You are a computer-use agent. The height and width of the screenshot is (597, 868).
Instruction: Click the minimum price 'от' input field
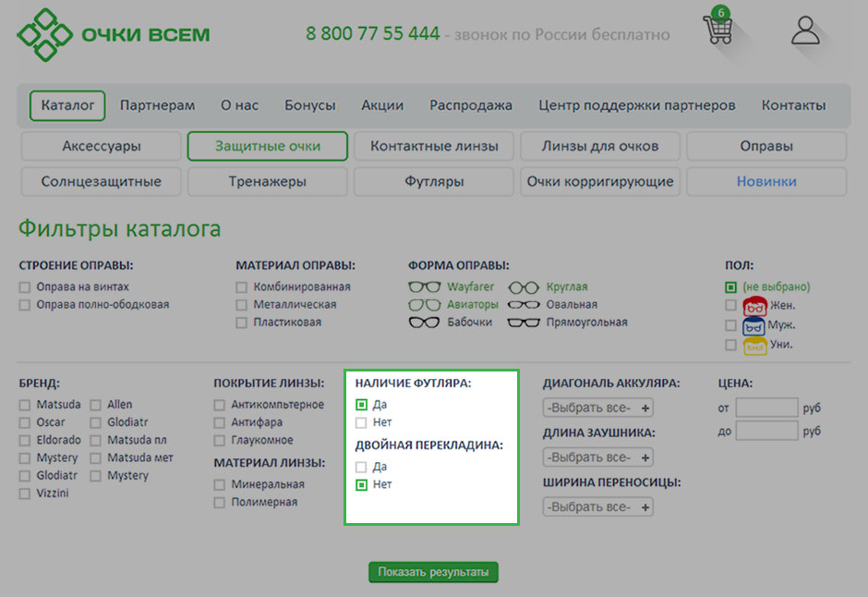[x=766, y=408]
